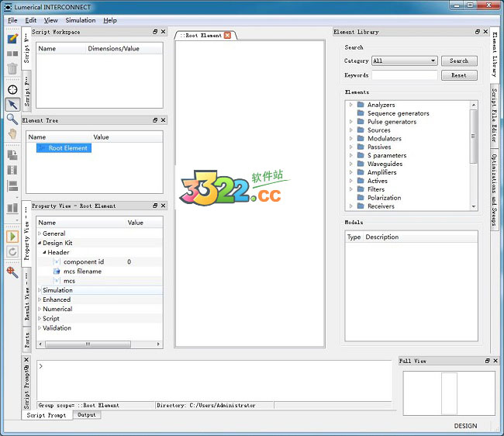Collapse the Header subgroup

pyautogui.click(x=44, y=252)
